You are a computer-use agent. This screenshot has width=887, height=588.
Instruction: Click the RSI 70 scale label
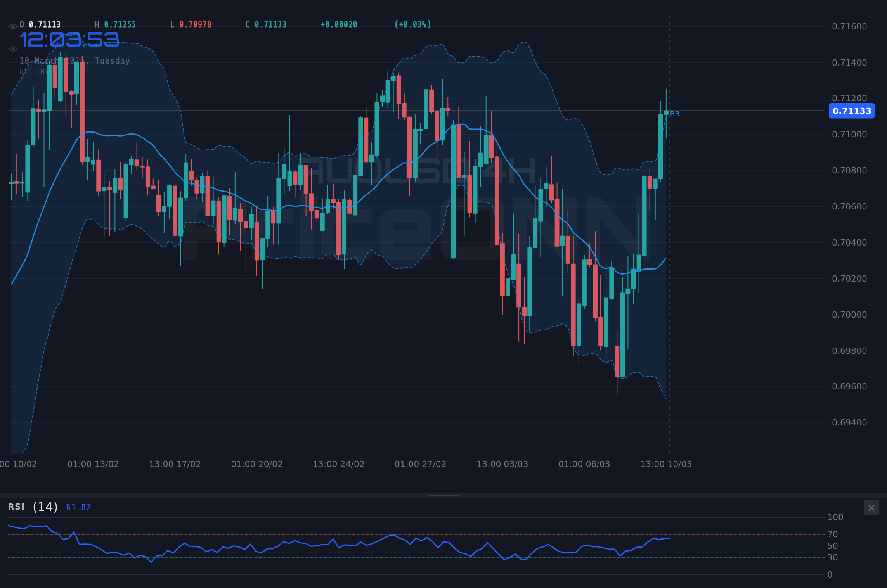tap(833, 534)
